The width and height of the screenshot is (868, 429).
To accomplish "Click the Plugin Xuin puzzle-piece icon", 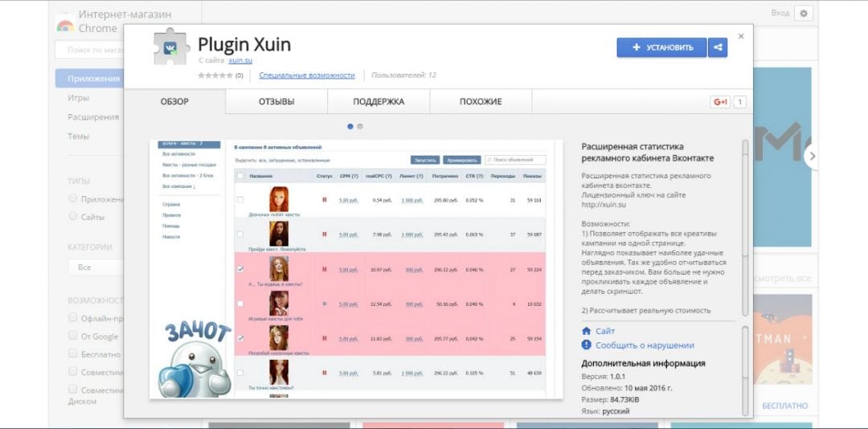I will [171, 47].
